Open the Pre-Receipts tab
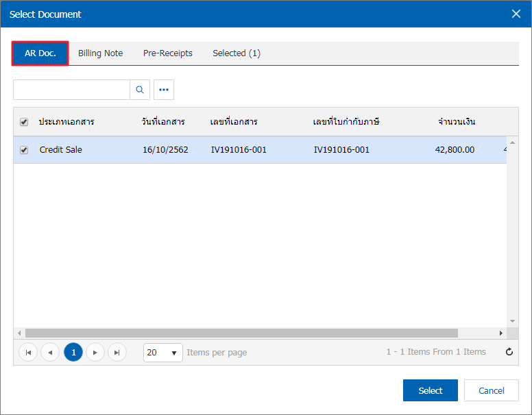Screen dimensions: 532x415 (x=167, y=53)
